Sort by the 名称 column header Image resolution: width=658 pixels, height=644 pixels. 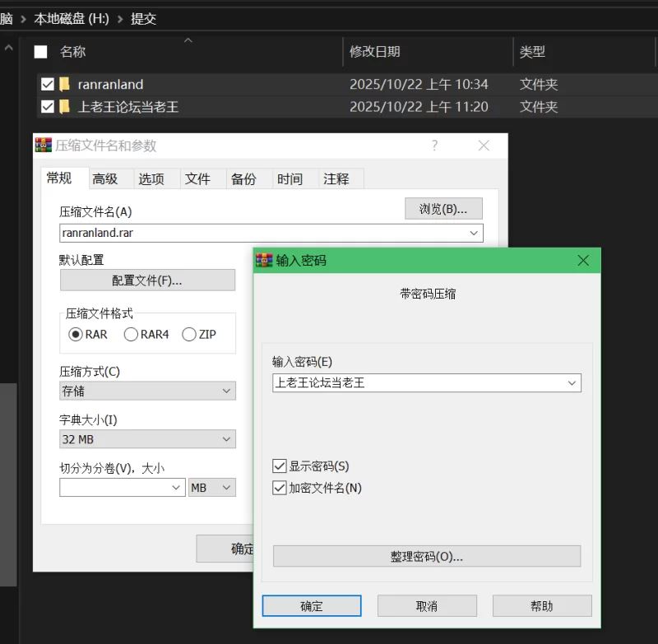72,52
